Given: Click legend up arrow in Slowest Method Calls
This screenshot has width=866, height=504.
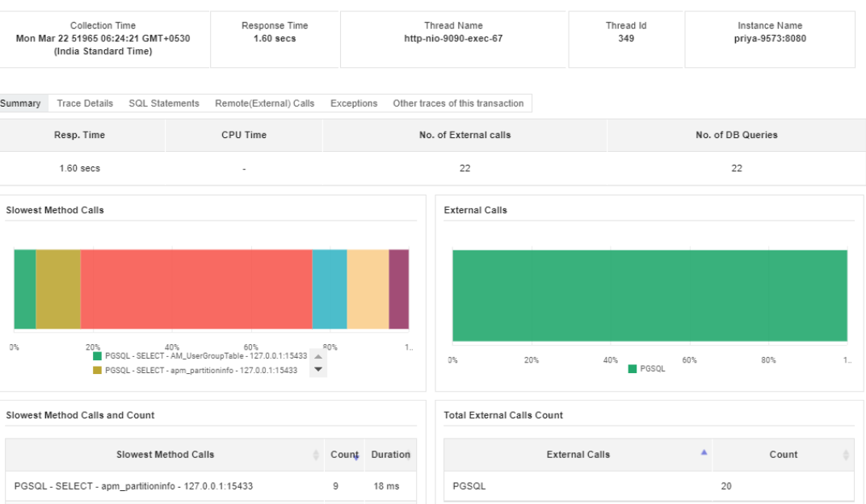Looking at the screenshot, I should click(318, 357).
